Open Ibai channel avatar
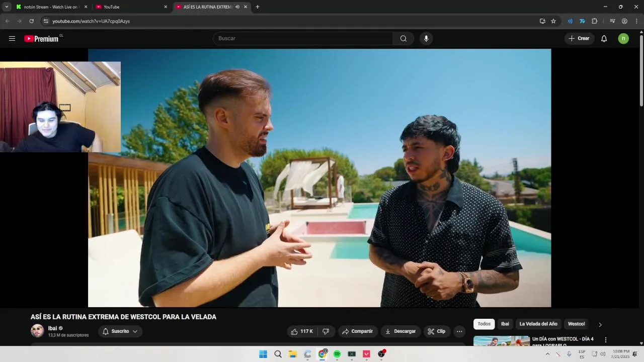 (38, 331)
